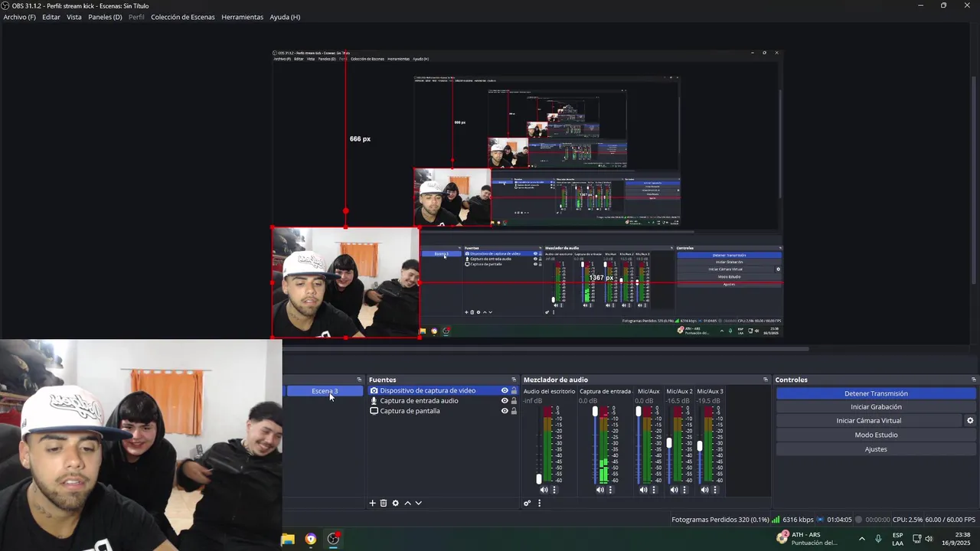Screen dimensions: 980x551
Task: Open the ATH - ARS score widget
Action: pos(806,539)
